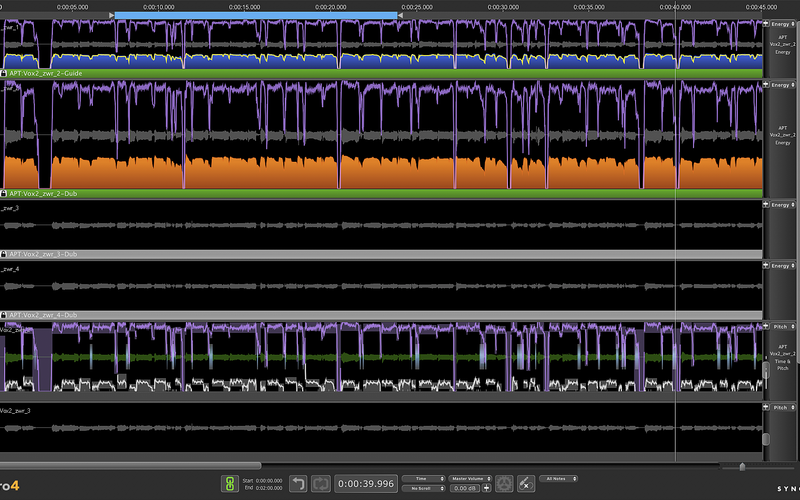Open the Energy dropdown on the _zwr_4 track
800x500 pixels.
[x=783, y=266]
